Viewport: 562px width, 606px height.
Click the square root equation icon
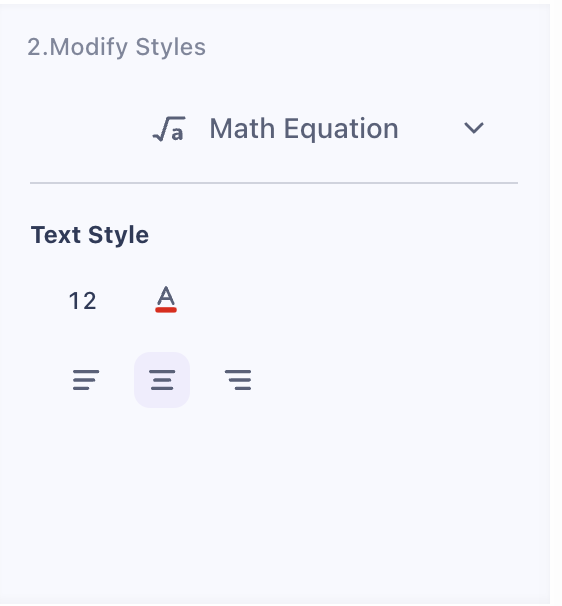point(169,129)
